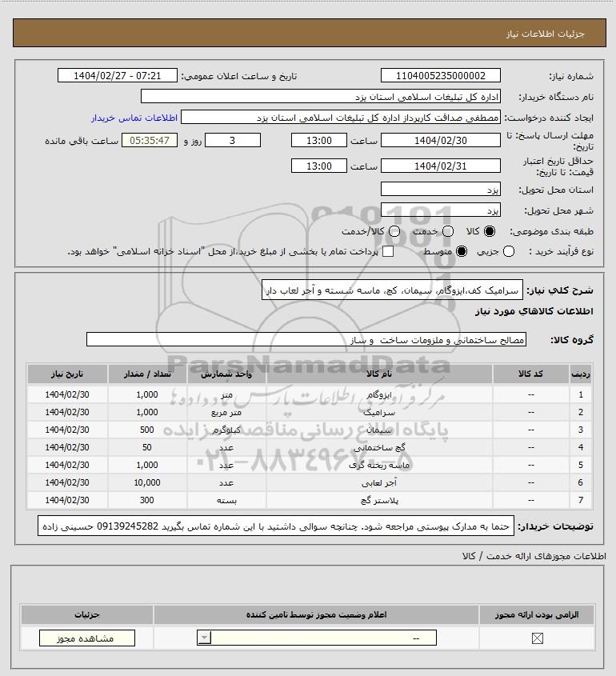The height and width of the screenshot is (676, 616).
Task: Click remaining time 05:35:47 field
Action: point(150,140)
